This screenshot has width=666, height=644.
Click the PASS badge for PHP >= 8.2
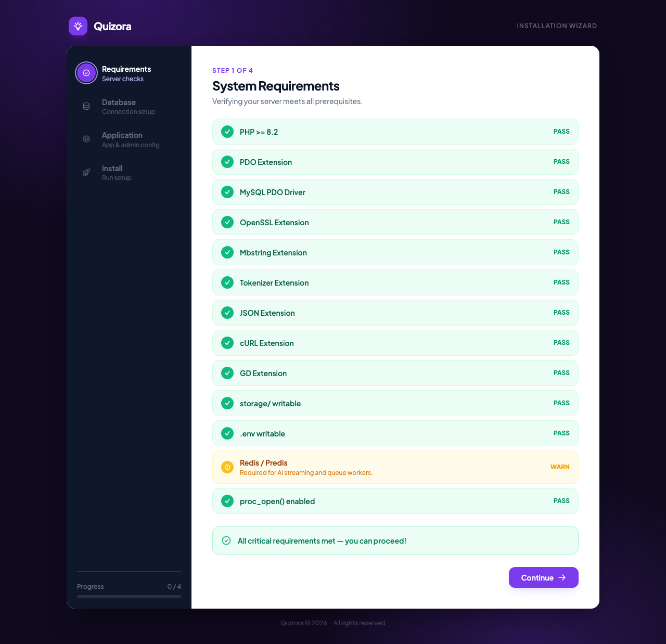pos(561,132)
